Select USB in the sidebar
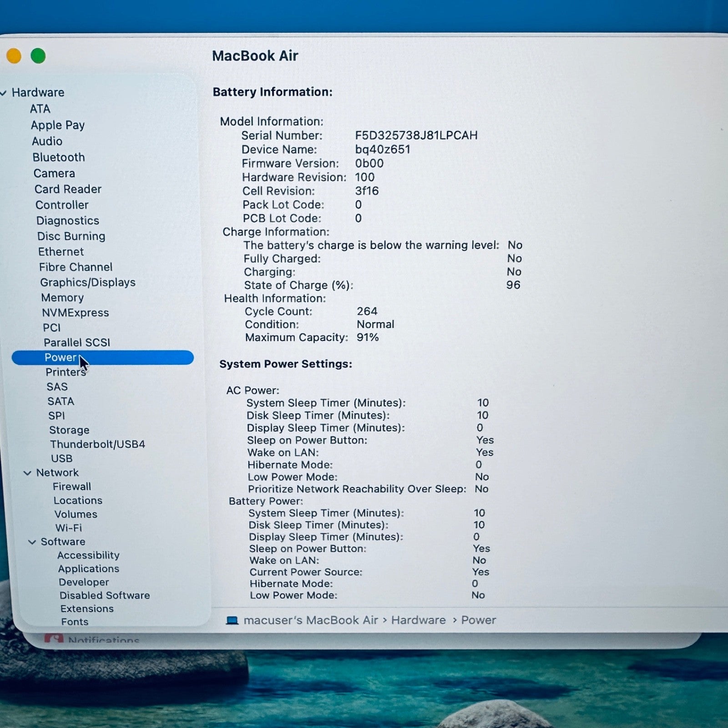Image resolution: width=728 pixels, height=728 pixels. click(61, 458)
